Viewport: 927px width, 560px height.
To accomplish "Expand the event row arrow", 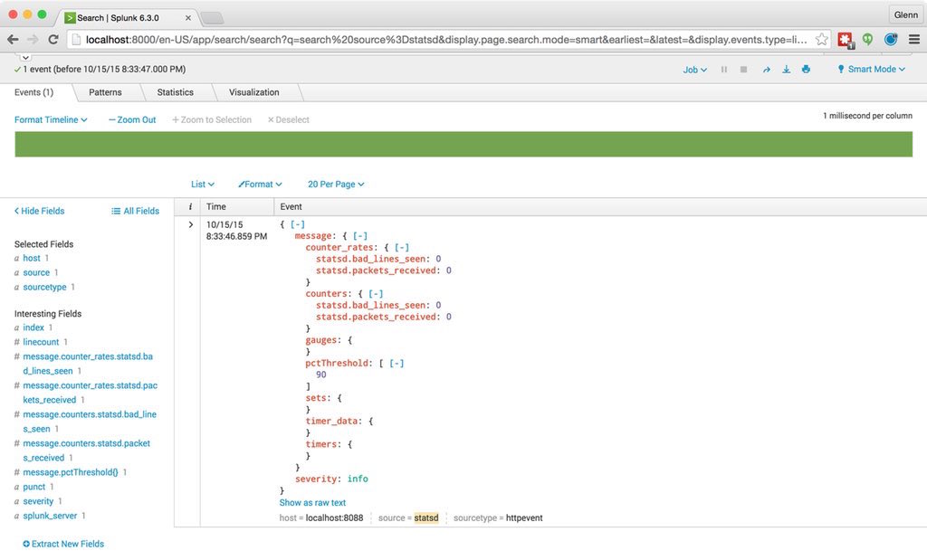I will pyautogui.click(x=189, y=223).
